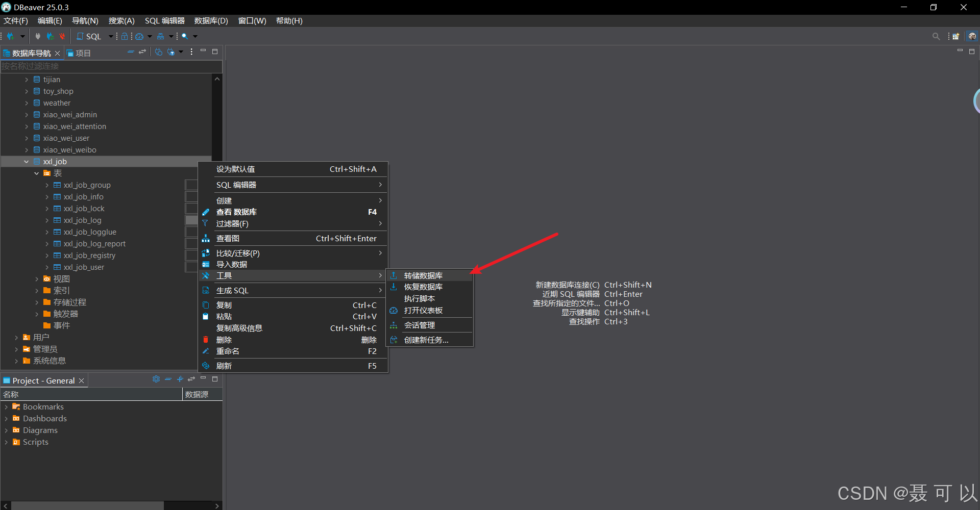Click the open dashboard icon in tools submenu

394,311
